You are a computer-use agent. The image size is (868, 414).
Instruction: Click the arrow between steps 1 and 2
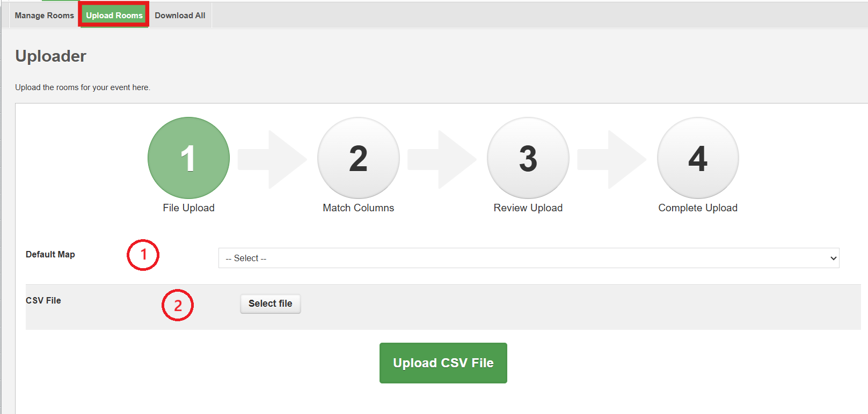tap(273, 159)
